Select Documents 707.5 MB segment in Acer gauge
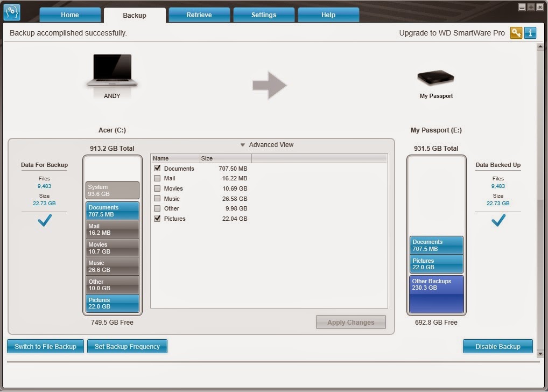The image size is (548, 392). click(112, 211)
